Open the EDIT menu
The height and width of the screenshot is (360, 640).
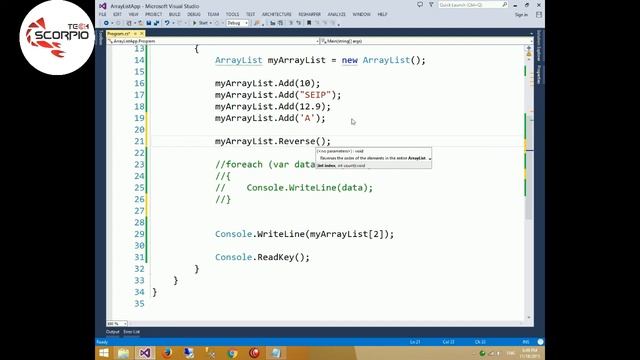[x=118, y=14]
